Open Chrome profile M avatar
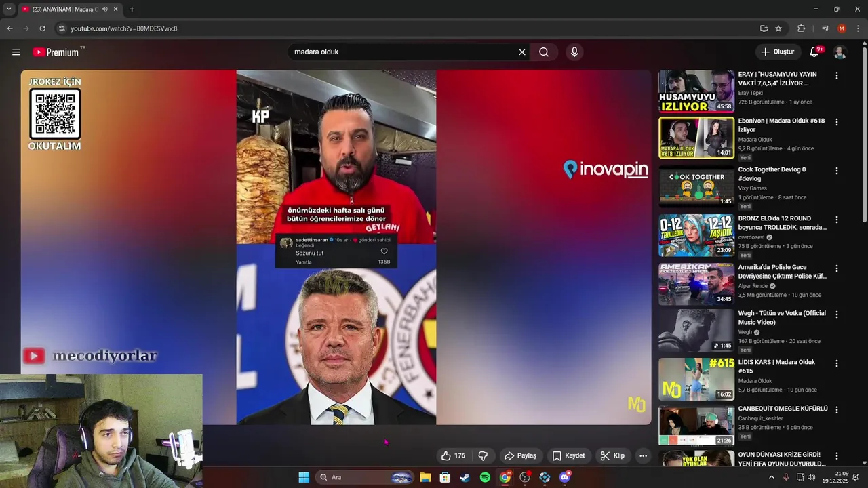This screenshot has width=868, height=488. 842,28
